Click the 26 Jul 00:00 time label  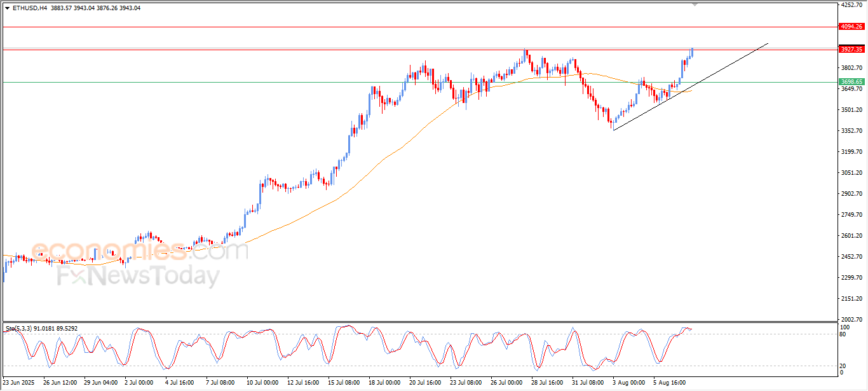507,383
